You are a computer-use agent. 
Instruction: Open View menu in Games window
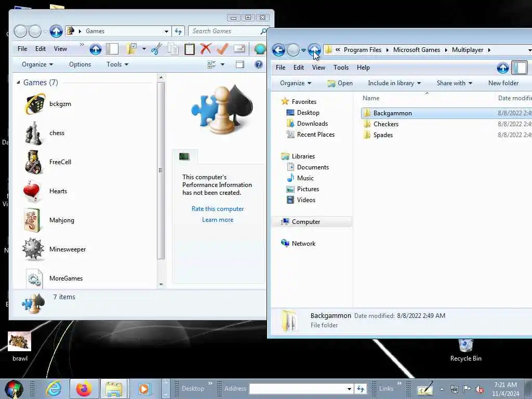60,49
